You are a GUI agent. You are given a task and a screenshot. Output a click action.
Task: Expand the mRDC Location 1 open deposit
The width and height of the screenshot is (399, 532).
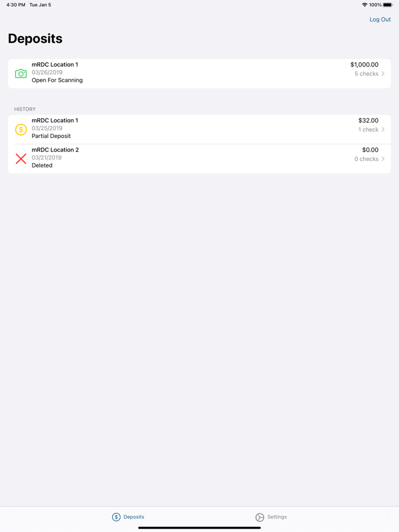(x=199, y=73)
